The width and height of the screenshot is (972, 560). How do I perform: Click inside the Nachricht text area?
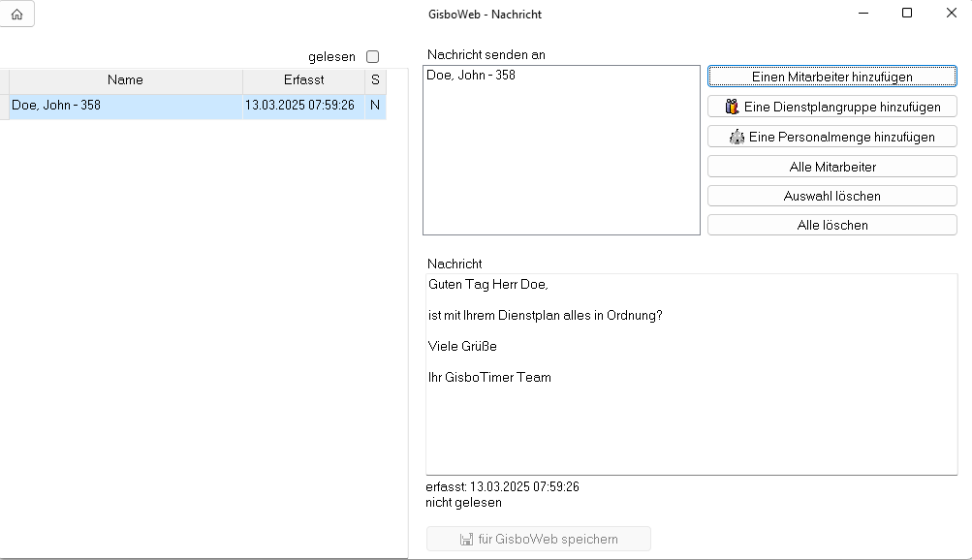coord(690,426)
